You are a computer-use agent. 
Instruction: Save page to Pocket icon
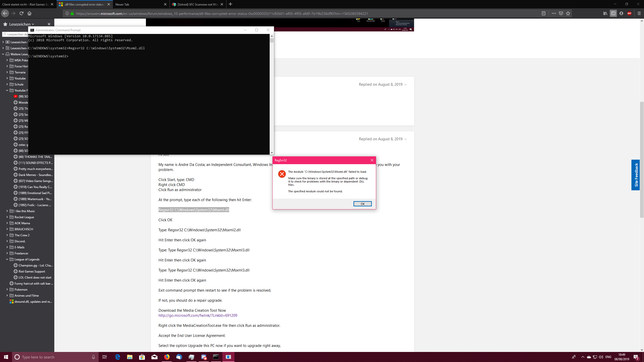[561, 13]
